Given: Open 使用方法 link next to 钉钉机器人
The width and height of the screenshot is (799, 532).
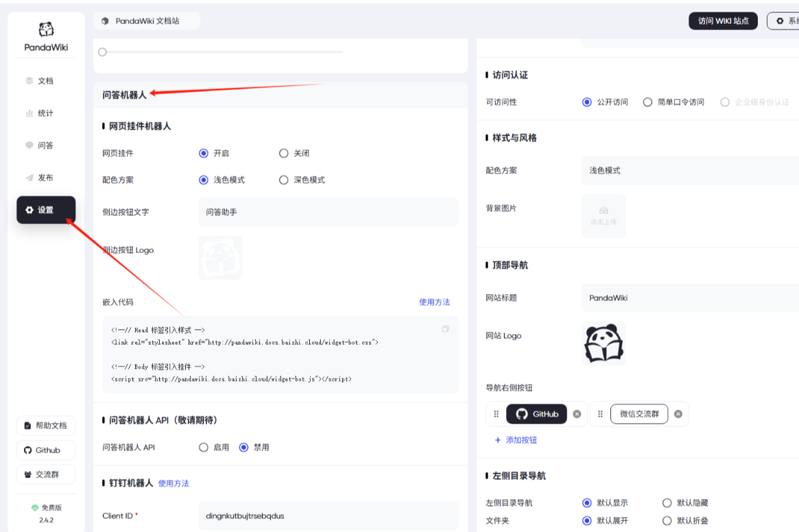Looking at the screenshot, I should tap(174, 483).
